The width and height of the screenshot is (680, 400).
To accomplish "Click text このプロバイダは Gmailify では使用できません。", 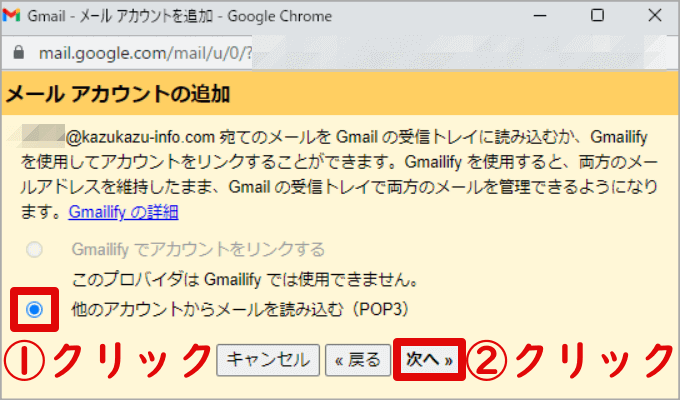I will [x=245, y=280].
